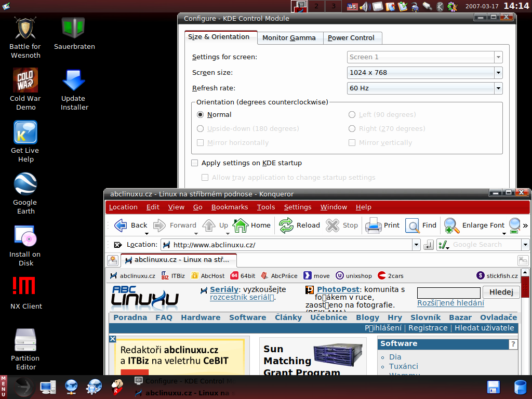
Task: Open the Seriály link
Action: [x=224, y=289]
